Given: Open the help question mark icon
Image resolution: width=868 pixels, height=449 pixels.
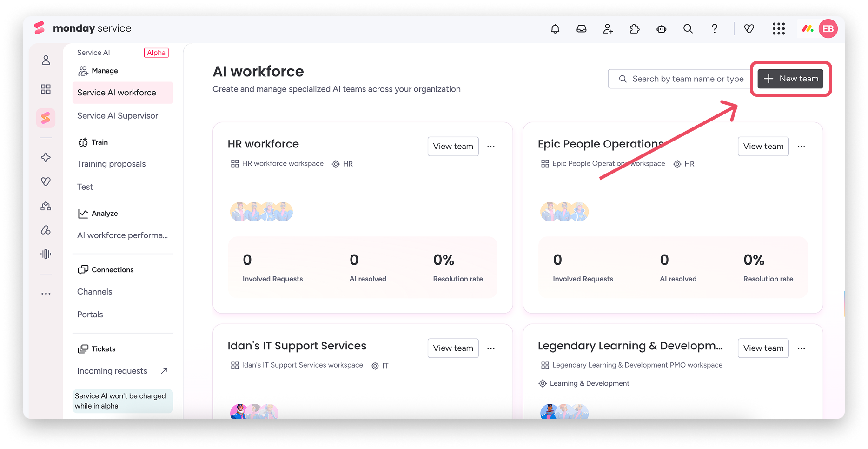Looking at the screenshot, I should pos(715,29).
